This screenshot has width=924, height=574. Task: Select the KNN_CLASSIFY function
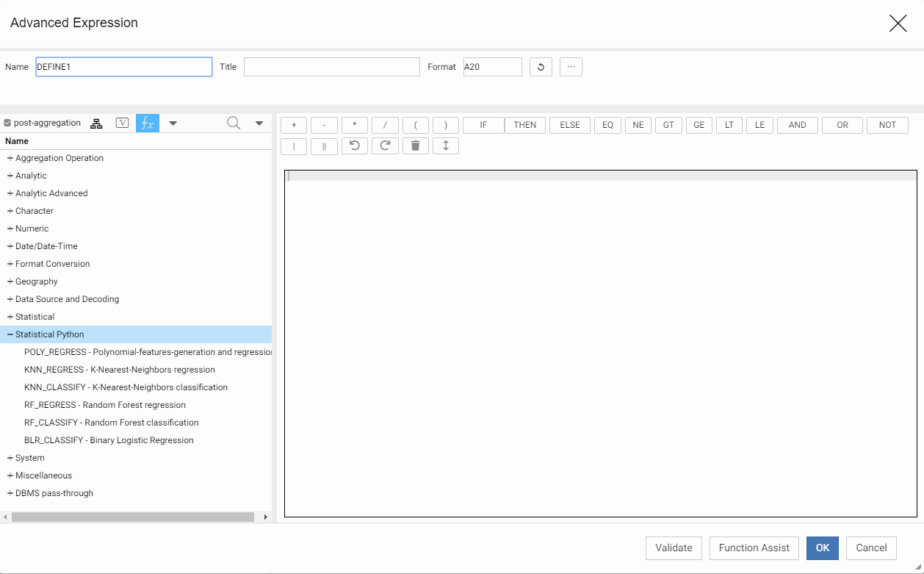pyautogui.click(x=126, y=387)
